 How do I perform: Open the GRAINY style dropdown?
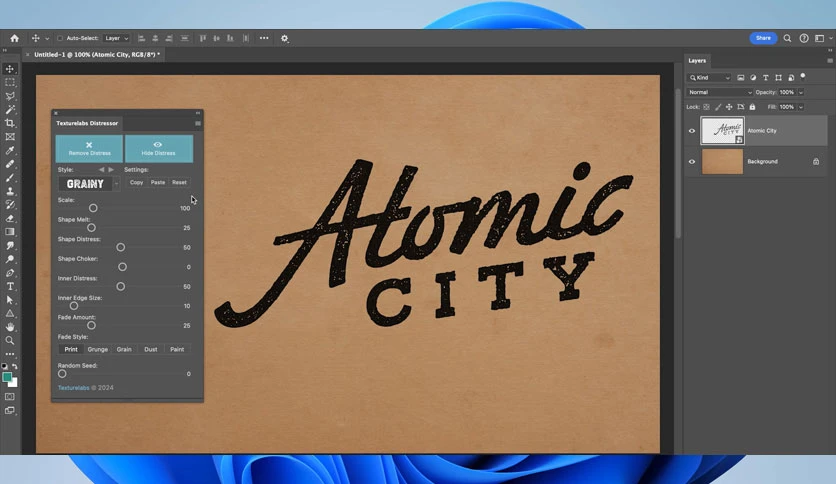point(89,184)
